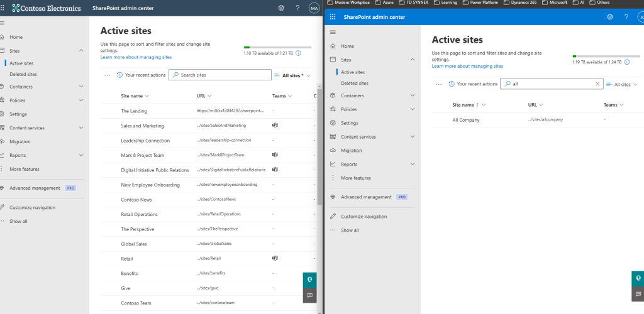Open Advanced management in Contoso window nav

tap(35, 188)
